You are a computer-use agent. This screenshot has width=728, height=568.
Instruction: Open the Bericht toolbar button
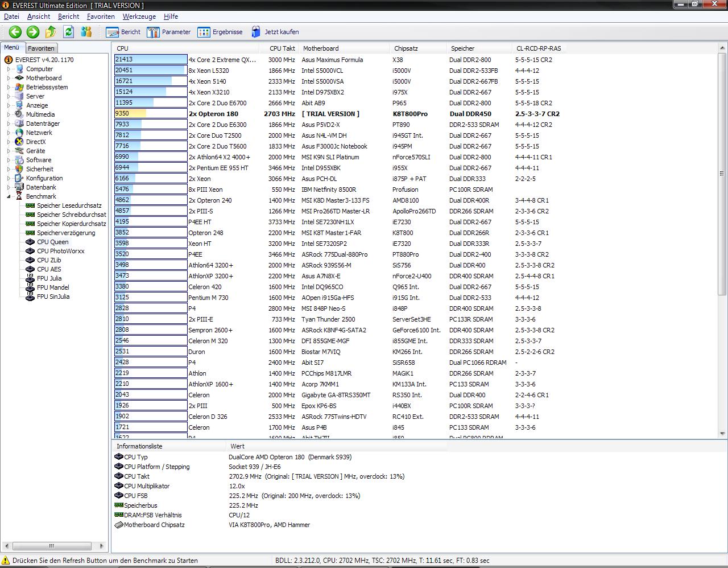(x=123, y=32)
